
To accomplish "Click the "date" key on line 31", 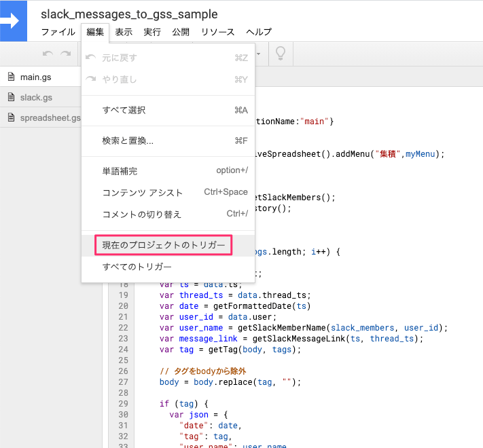I will [194, 426].
